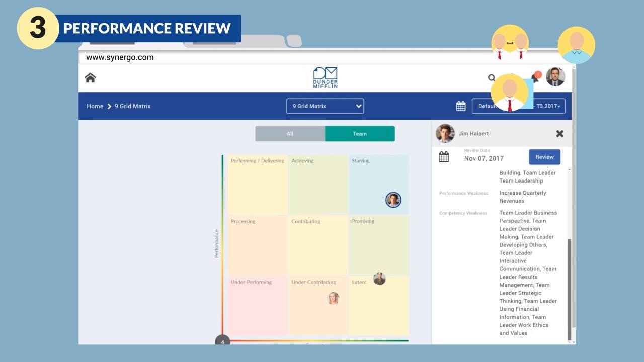Screen dimensions: 644x362
Task: Select the woman's avatar in Under-Contributing
Action: coord(333,298)
